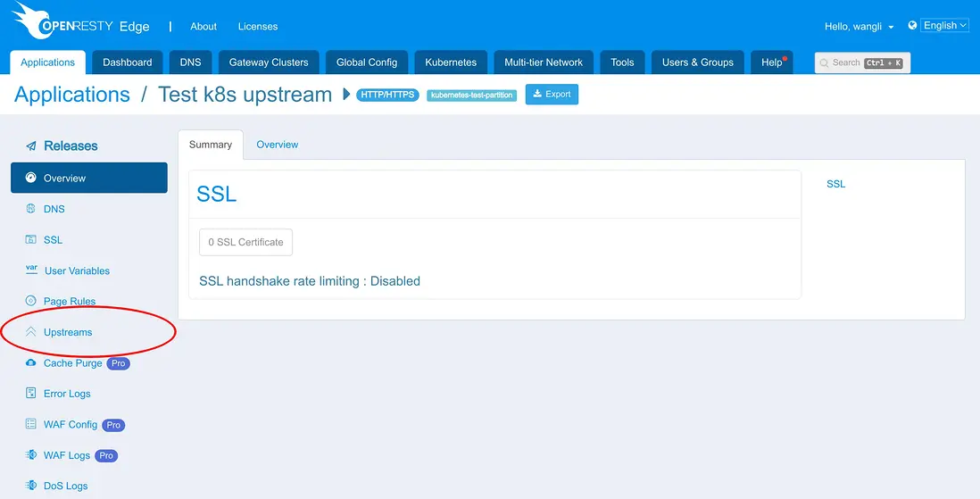Click the Licenses link in header
Viewport: 980px width, 499px height.
(258, 26)
